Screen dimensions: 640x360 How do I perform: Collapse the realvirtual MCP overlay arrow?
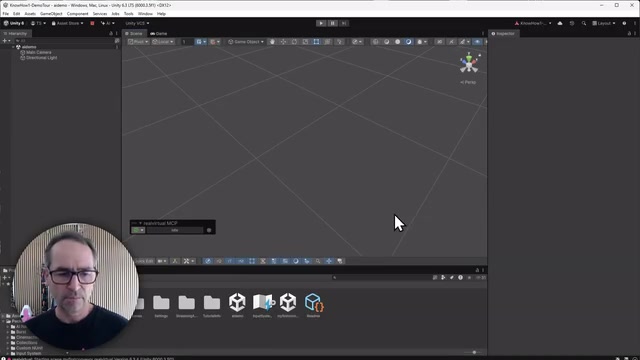click(140, 223)
